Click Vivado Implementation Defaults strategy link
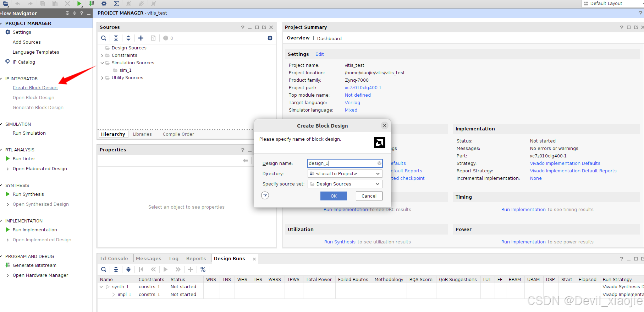Viewport: 644px width, 312px height. 565,163
